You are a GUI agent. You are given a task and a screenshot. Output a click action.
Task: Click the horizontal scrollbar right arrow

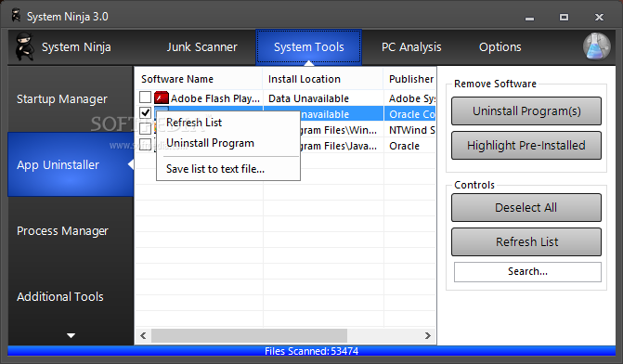(427, 335)
